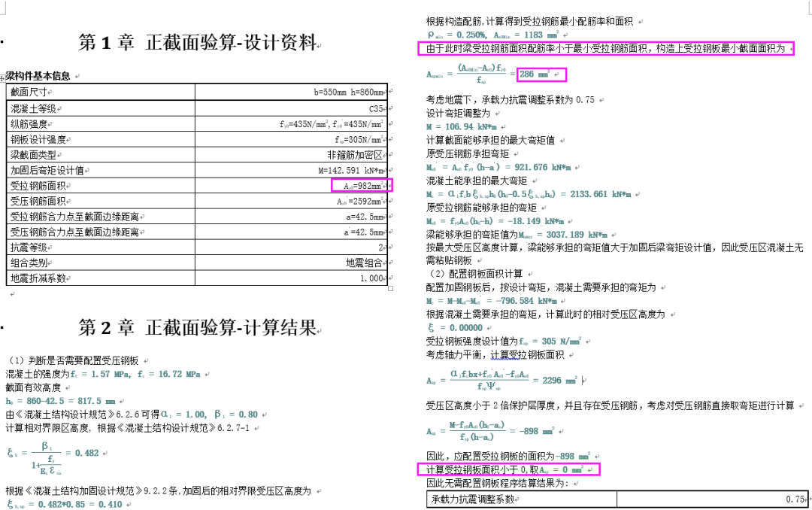This screenshot has width=812, height=510.
Task: Click the 钢板设计强度 table cell
Action: [x=101, y=139]
